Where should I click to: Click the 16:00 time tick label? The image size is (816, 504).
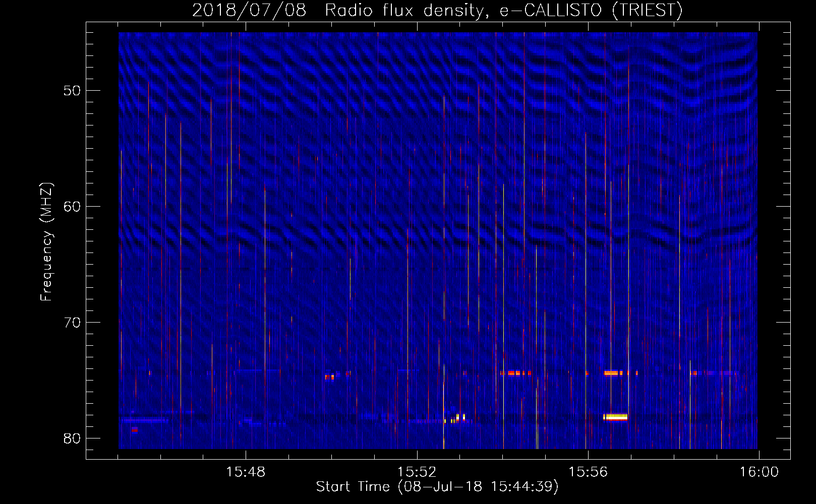[759, 472]
